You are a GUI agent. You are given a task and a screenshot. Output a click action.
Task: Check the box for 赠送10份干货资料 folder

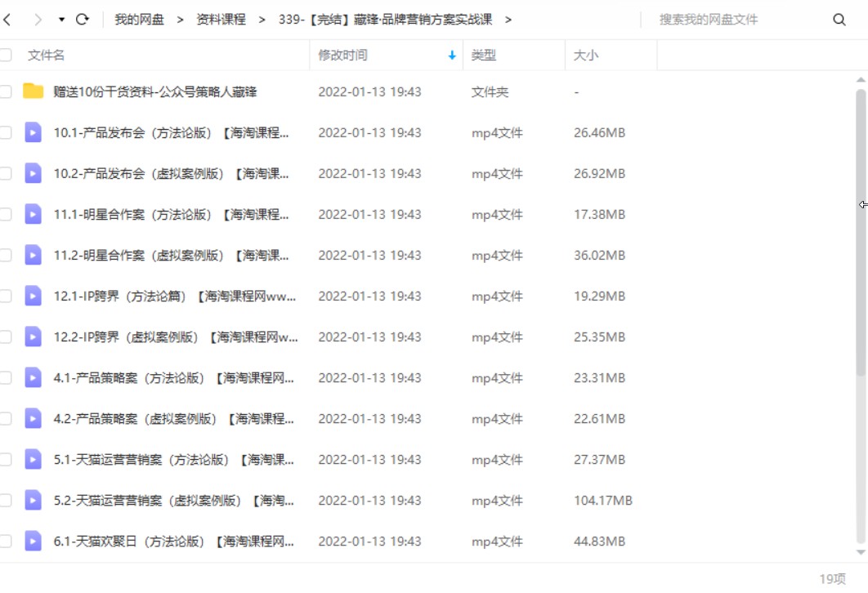pyautogui.click(x=6, y=91)
